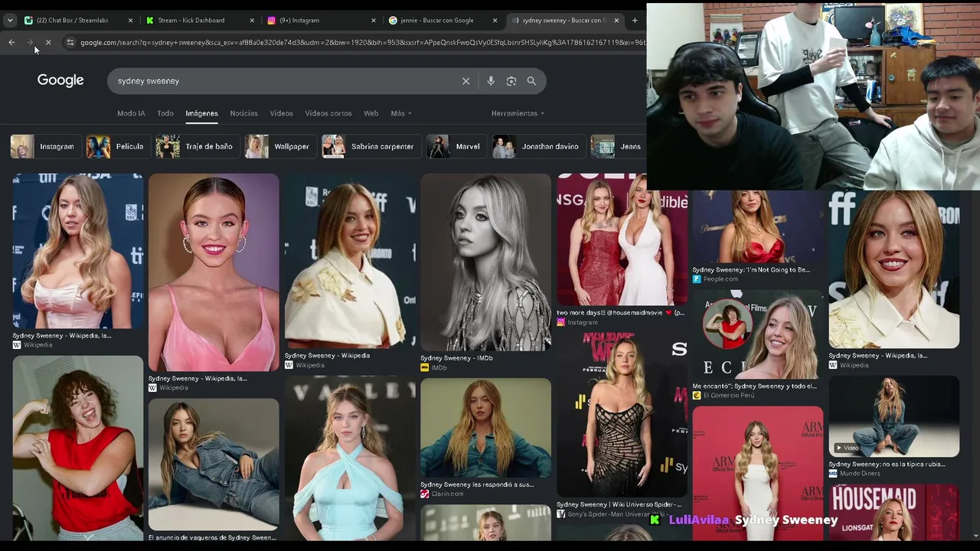Select the Videos cortos tab

pos(328,113)
